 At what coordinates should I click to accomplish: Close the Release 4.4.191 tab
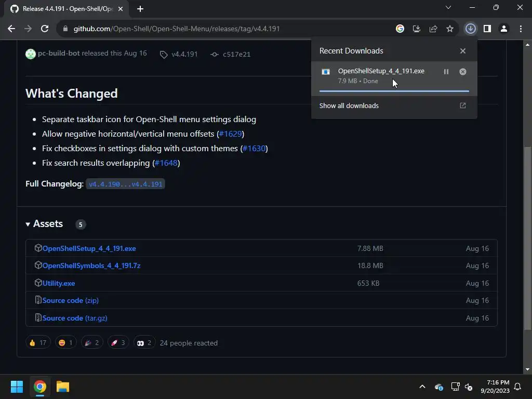pyautogui.click(x=121, y=9)
